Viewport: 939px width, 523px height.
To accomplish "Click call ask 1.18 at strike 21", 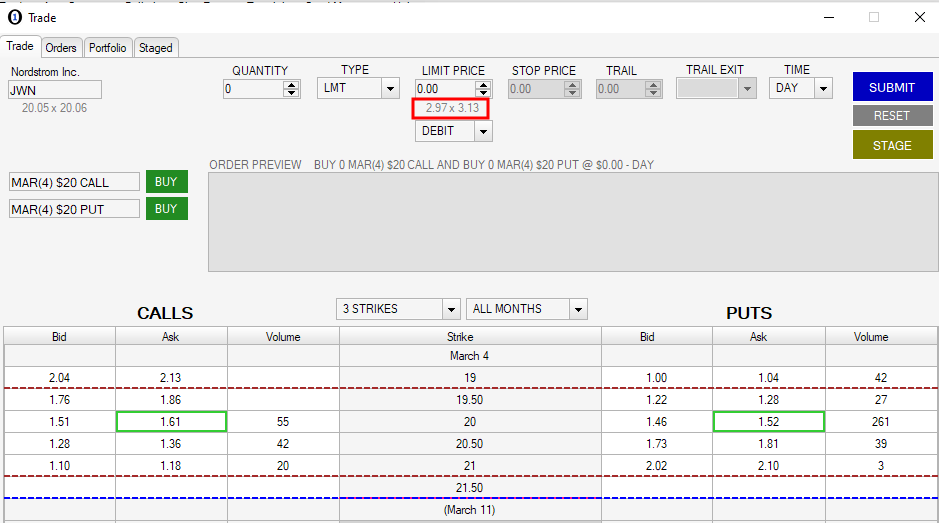I will click(x=171, y=465).
